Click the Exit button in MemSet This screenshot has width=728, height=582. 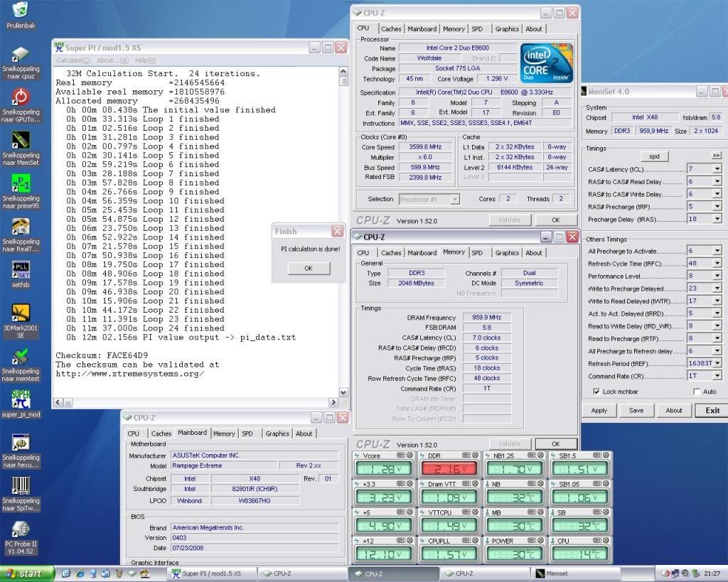tap(712, 410)
